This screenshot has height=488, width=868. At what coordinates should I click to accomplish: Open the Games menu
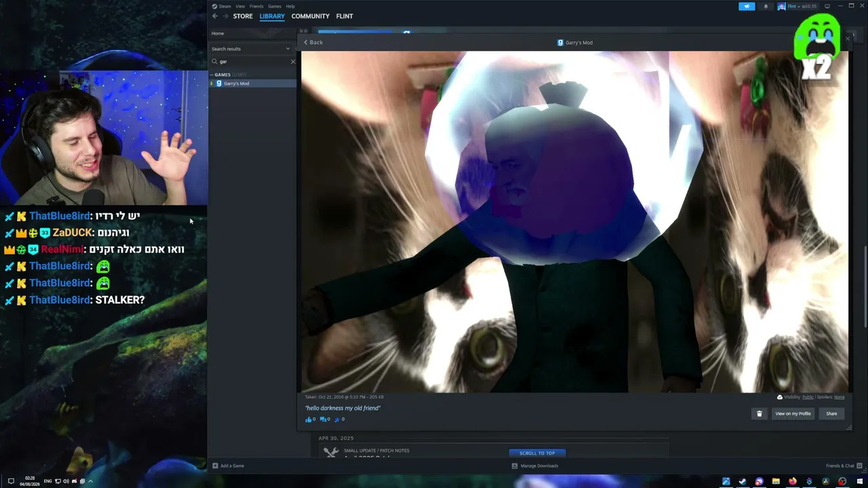click(275, 6)
